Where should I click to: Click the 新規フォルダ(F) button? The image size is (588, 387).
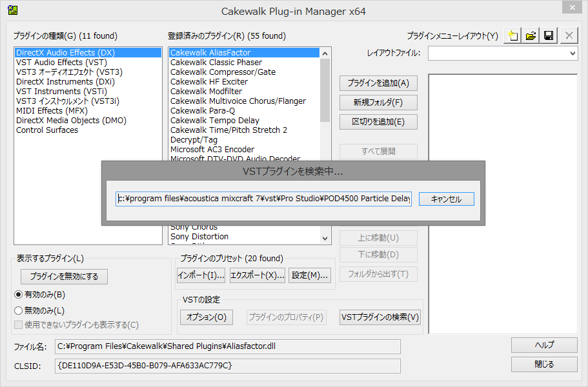click(378, 103)
